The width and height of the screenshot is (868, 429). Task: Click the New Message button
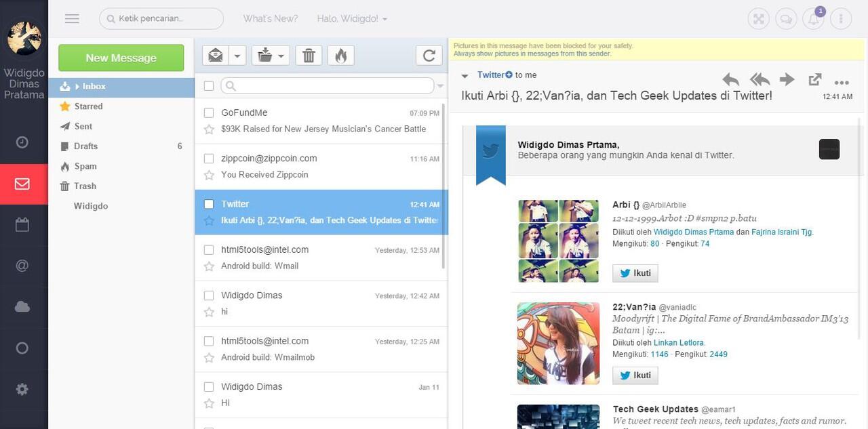pyautogui.click(x=121, y=58)
